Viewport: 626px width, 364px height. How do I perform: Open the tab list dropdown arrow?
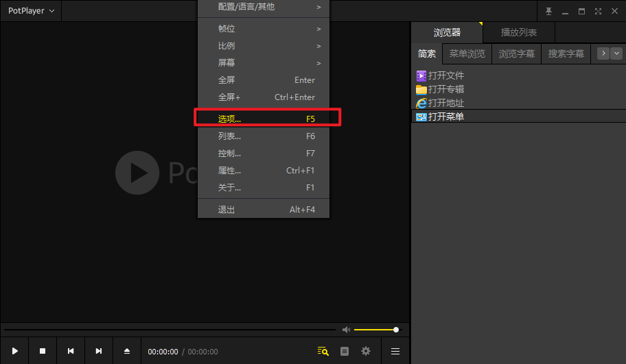pos(616,53)
